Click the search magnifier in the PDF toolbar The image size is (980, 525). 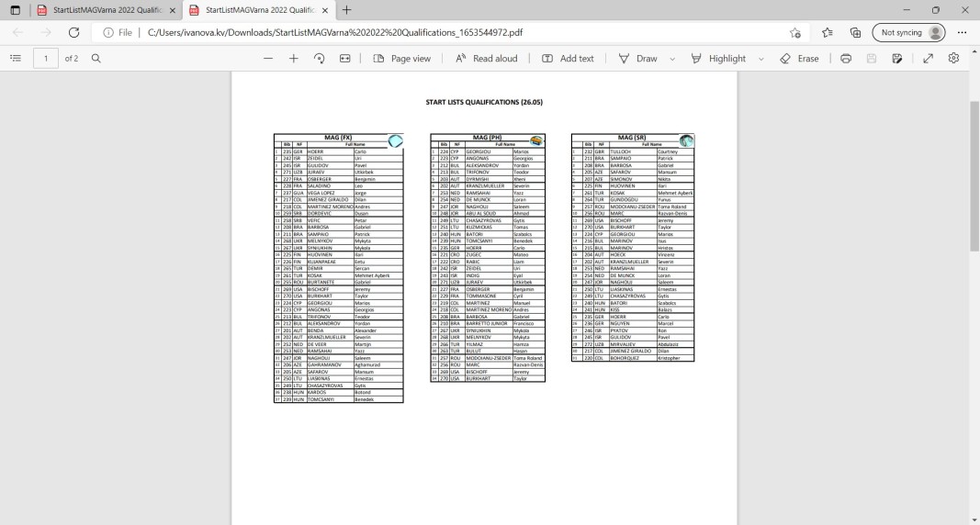96,59
